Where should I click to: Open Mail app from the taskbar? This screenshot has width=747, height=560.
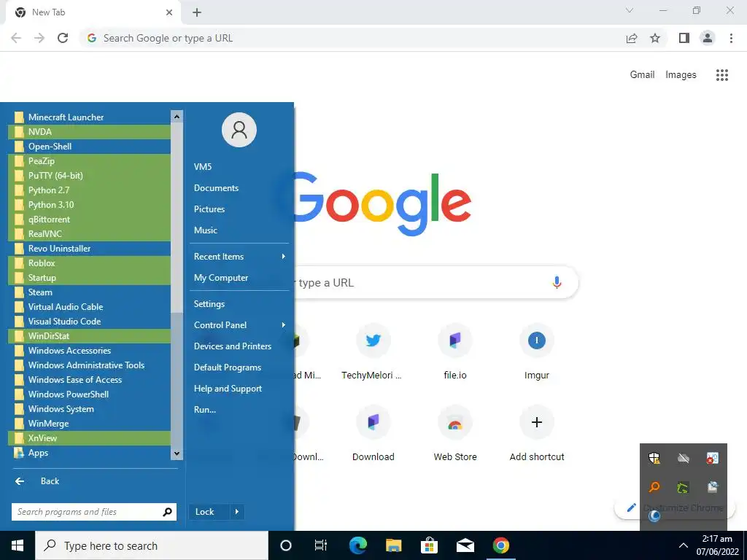pyautogui.click(x=465, y=545)
